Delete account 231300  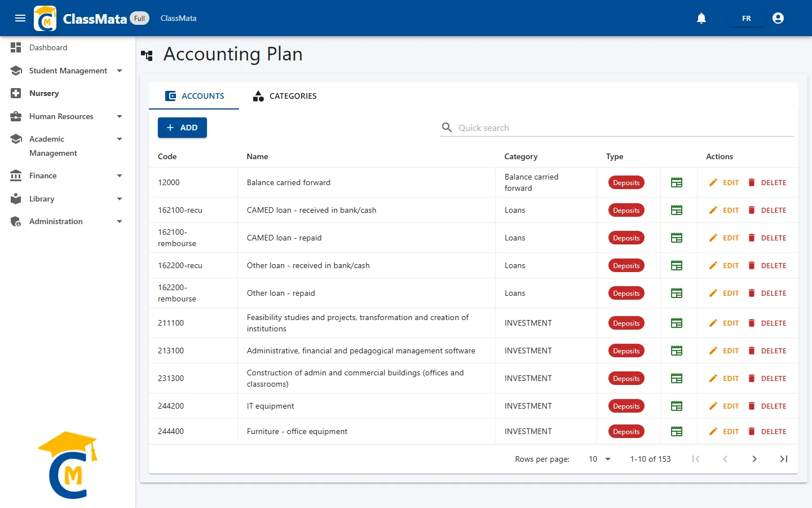coord(767,378)
